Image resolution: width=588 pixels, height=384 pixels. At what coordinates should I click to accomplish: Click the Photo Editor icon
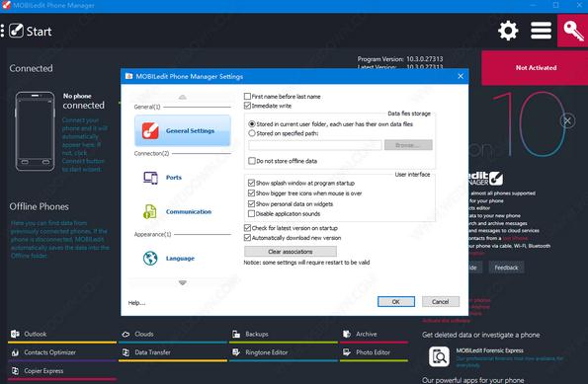coord(347,352)
